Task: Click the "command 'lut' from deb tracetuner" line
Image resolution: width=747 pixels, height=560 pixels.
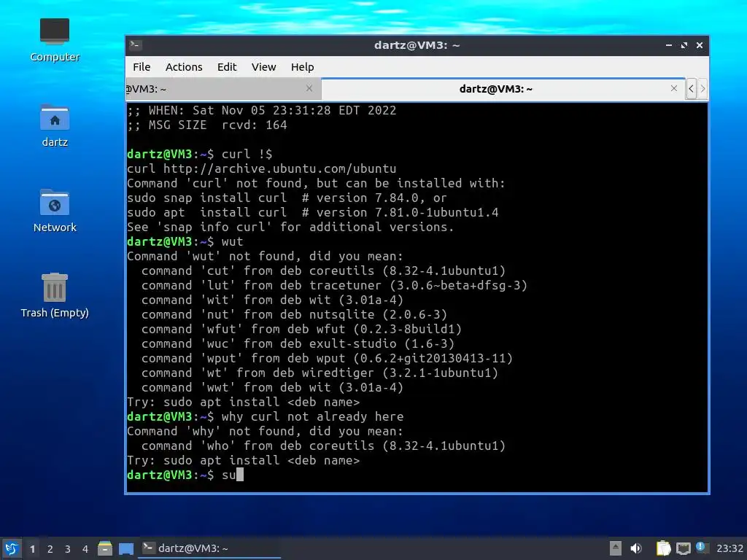Action: tap(334, 286)
